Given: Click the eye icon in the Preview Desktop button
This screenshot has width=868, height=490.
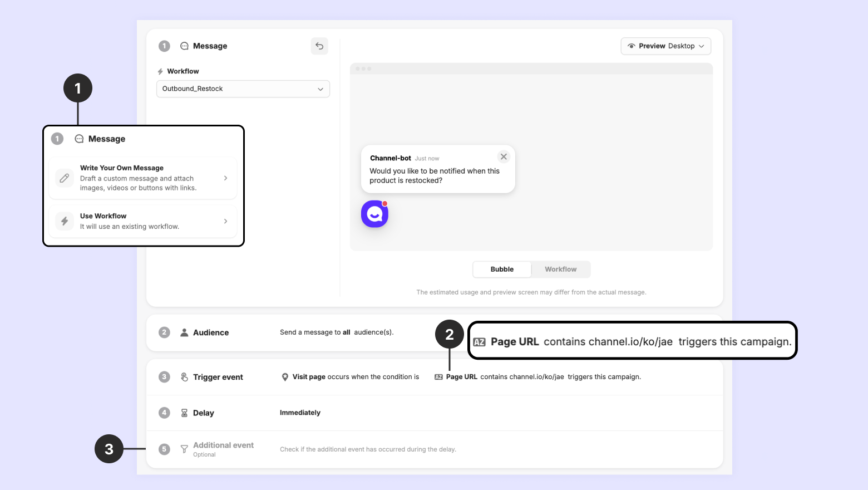Looking at the screenshot, I should click(x=632, y=46).
